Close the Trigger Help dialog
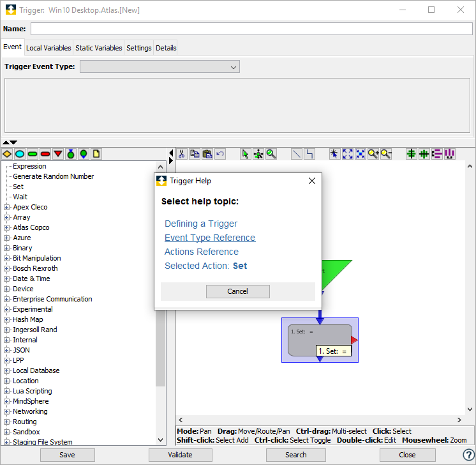 [x=312, y=181]
